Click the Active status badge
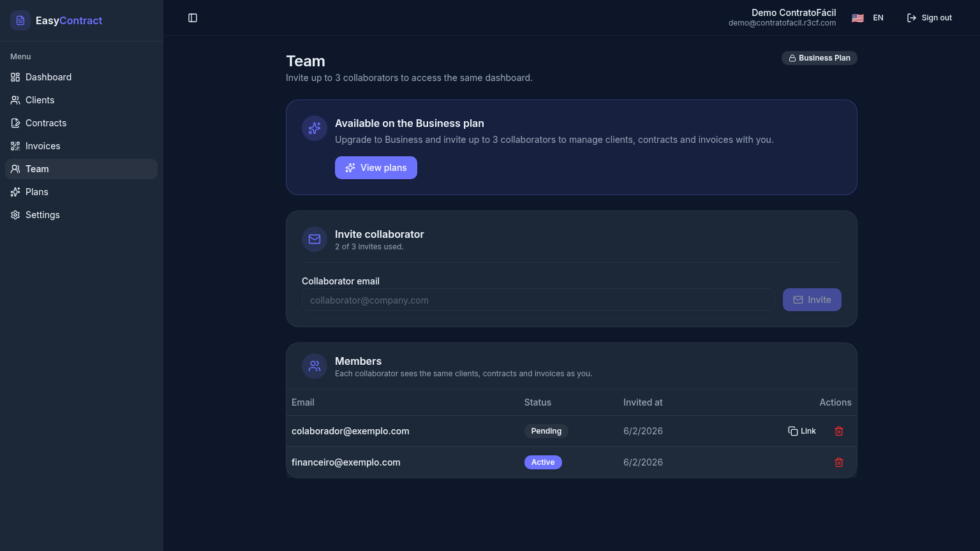This screenshot has height=551, width=980. (x=543, y=462)
